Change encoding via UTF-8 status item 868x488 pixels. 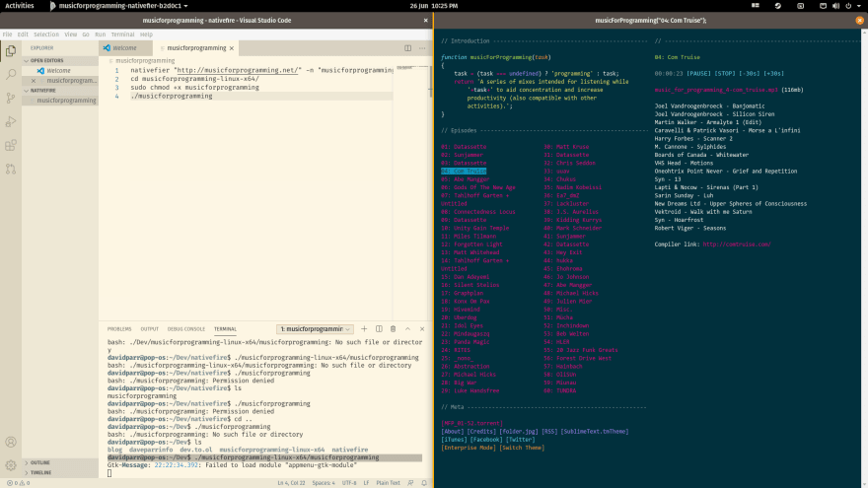[x=349, y=483]
